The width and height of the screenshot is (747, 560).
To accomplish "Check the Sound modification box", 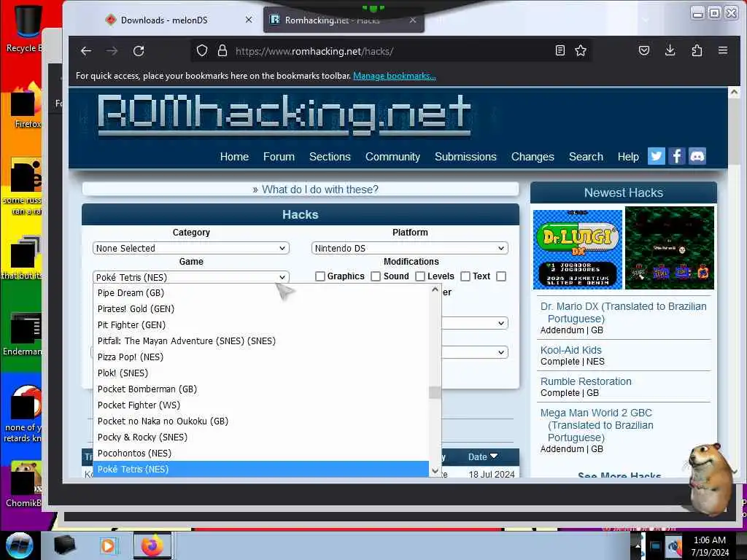I will [x=376, y=276].
